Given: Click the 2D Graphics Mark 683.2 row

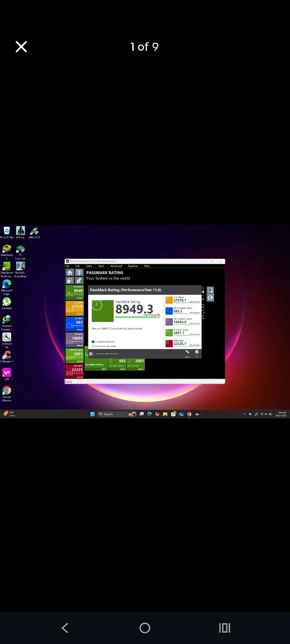Looking at the screenshot, I should point(183,310).
